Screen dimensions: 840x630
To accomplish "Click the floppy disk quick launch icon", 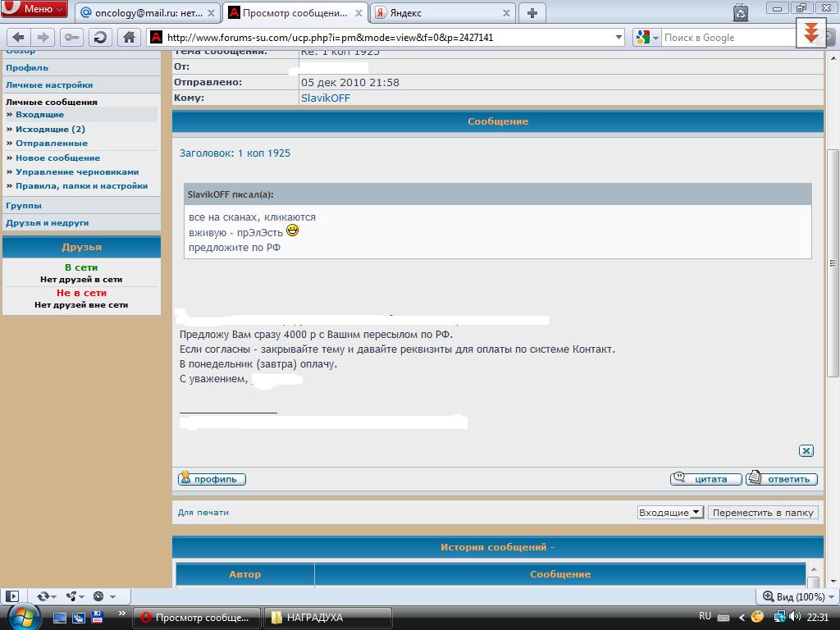I will click(x=97, y=617).
